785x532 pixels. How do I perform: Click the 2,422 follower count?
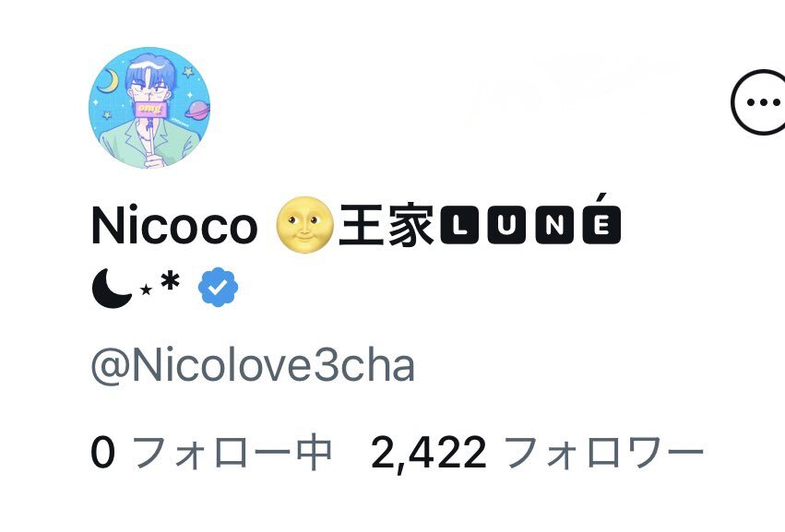tap(429, 454)
